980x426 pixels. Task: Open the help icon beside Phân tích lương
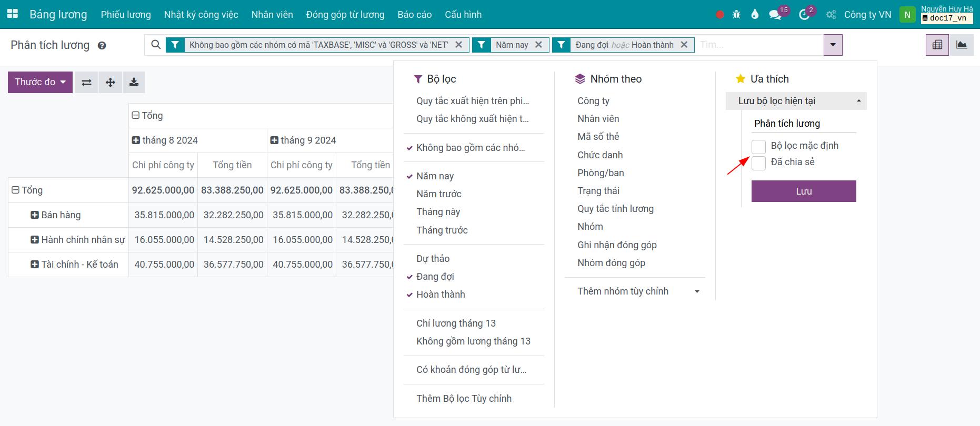point(102,46)
